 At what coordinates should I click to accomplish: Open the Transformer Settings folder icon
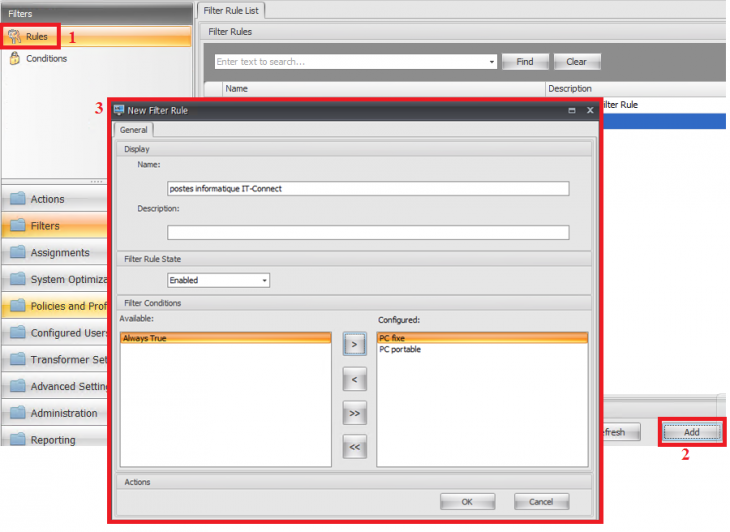(x=18, y=359)
